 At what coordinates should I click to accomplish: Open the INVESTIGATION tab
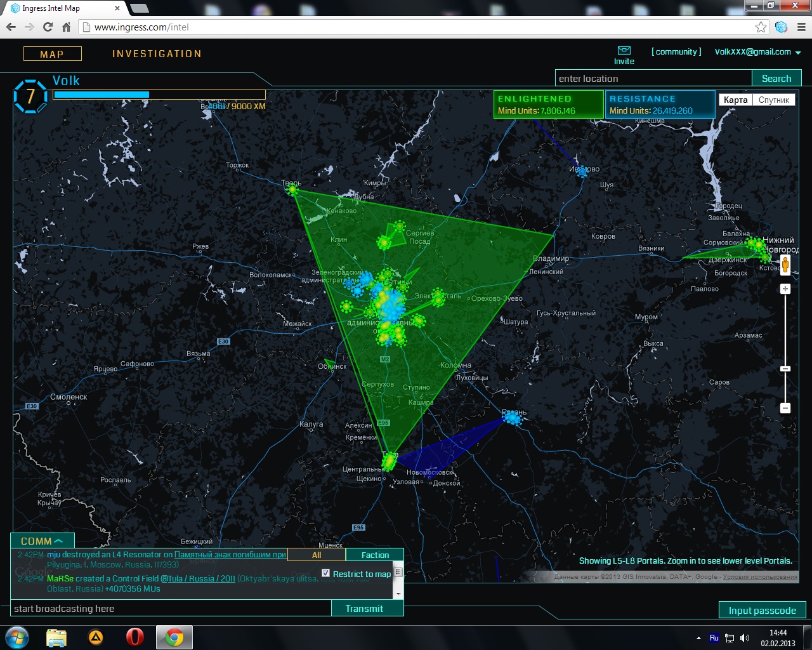tap(157, 54)
